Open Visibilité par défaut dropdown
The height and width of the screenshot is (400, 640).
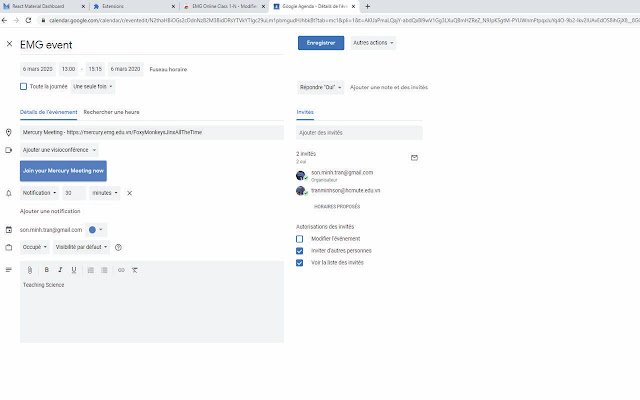click(x=81, y=247)
